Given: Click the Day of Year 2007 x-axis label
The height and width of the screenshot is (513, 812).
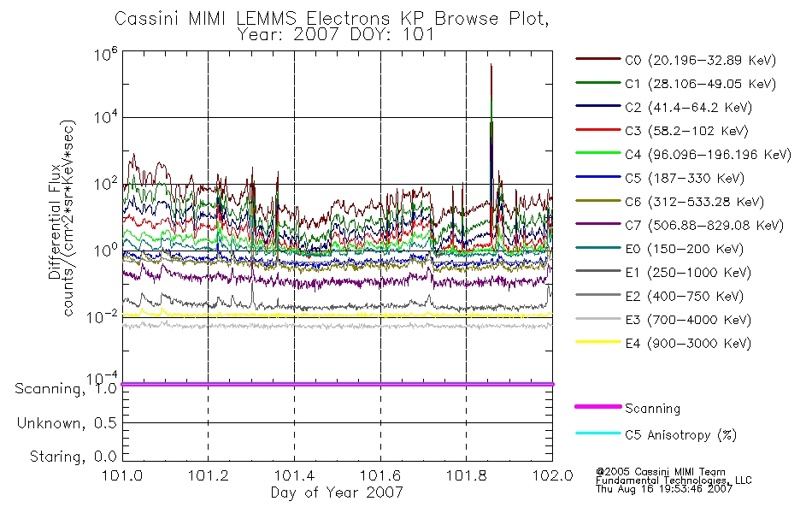Looking at the screenshot, I should [337, 492].
